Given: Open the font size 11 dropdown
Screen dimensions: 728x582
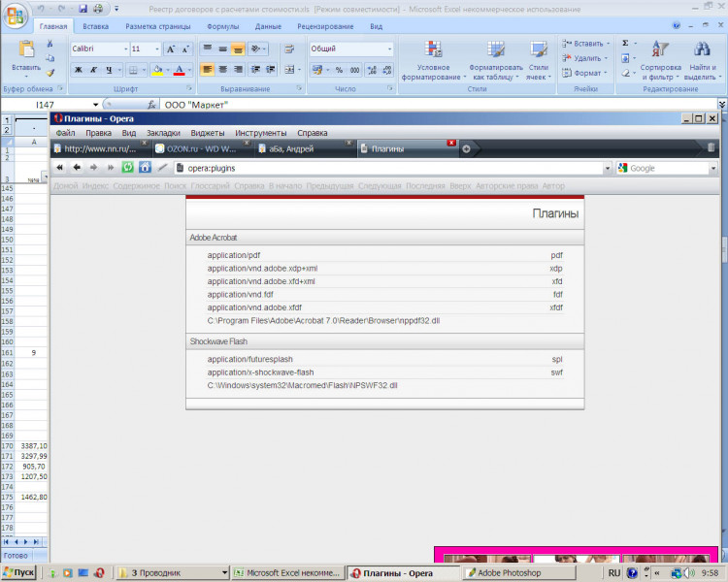Looking at the screenshot, I should pyautogui.click(x=157, y=48).
